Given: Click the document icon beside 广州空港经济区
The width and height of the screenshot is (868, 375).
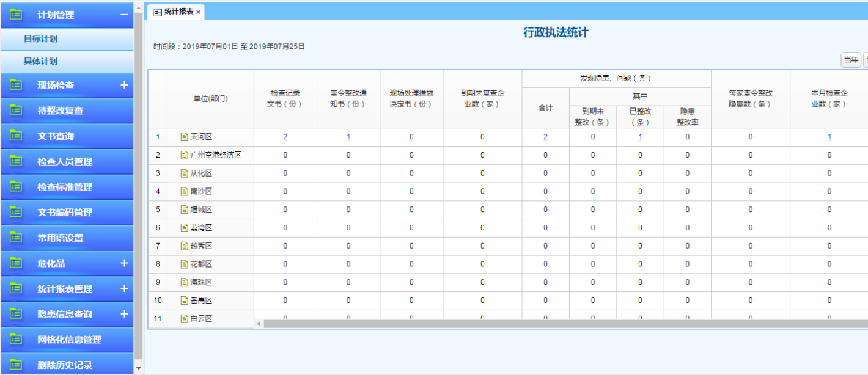Looking at the screenshot, I should pyautogui.click(x=185, y=155).
